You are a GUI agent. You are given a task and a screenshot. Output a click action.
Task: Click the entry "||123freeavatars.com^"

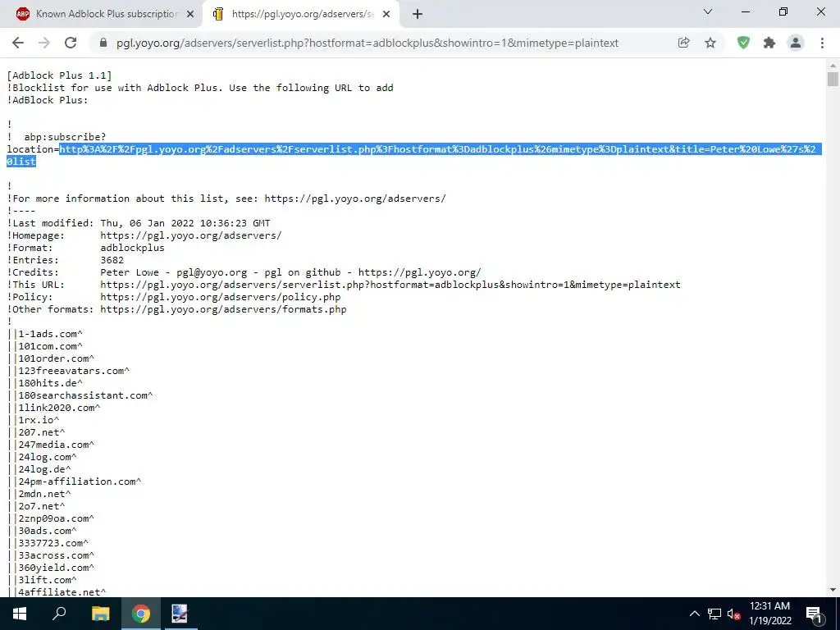[x=68, y=372]
